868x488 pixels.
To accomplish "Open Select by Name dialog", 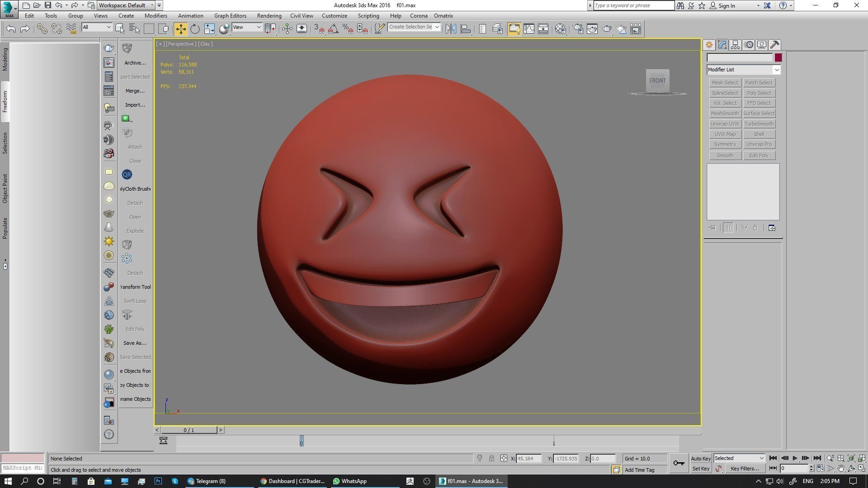I will 134,29.
